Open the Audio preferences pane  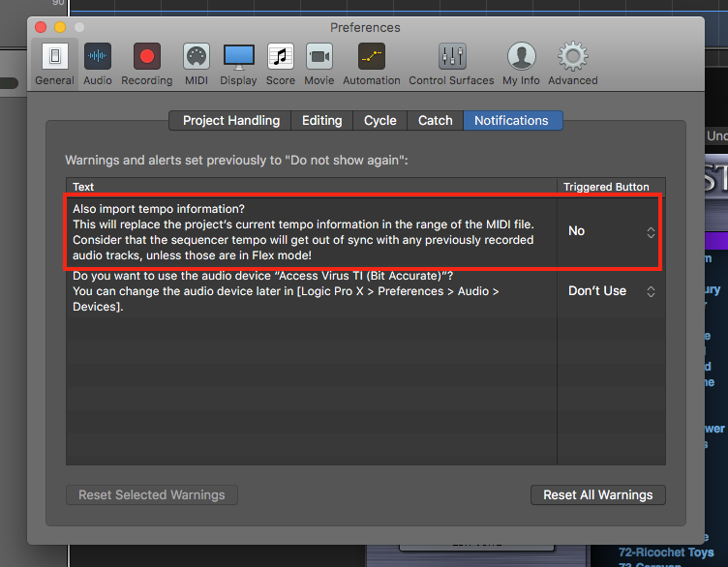coord(98,64)
